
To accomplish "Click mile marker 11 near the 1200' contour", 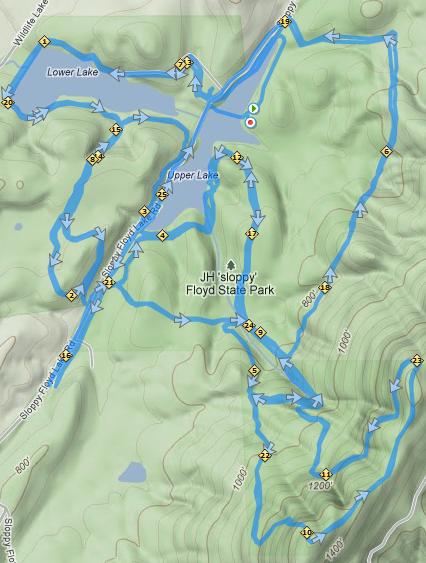I will pyautogui.click(x=325, y=474).
